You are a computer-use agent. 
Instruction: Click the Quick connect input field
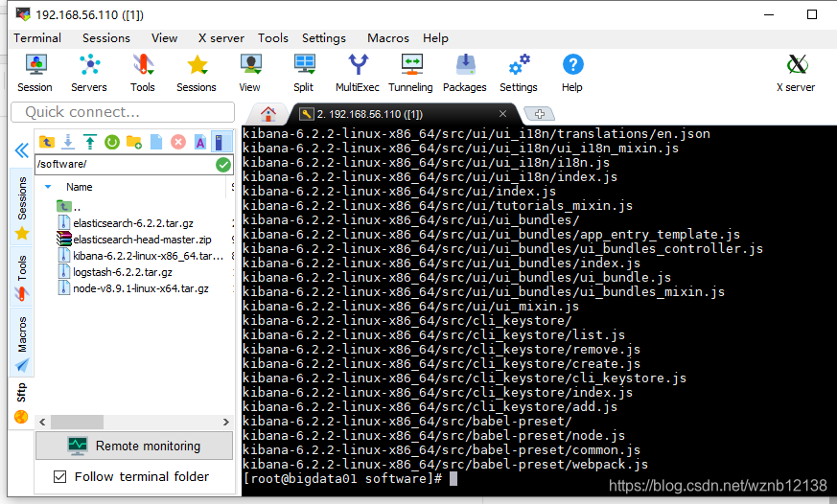pyautogui.click(x=123, y=112)
